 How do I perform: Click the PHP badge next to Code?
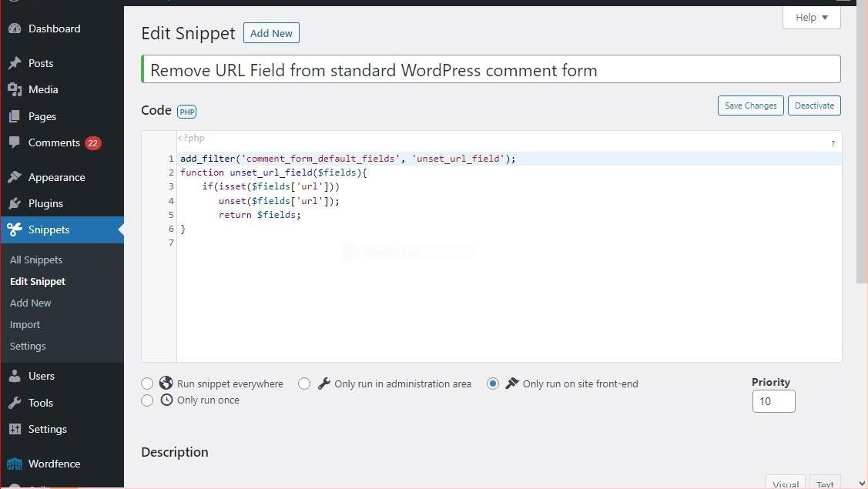tap(186, 112)
